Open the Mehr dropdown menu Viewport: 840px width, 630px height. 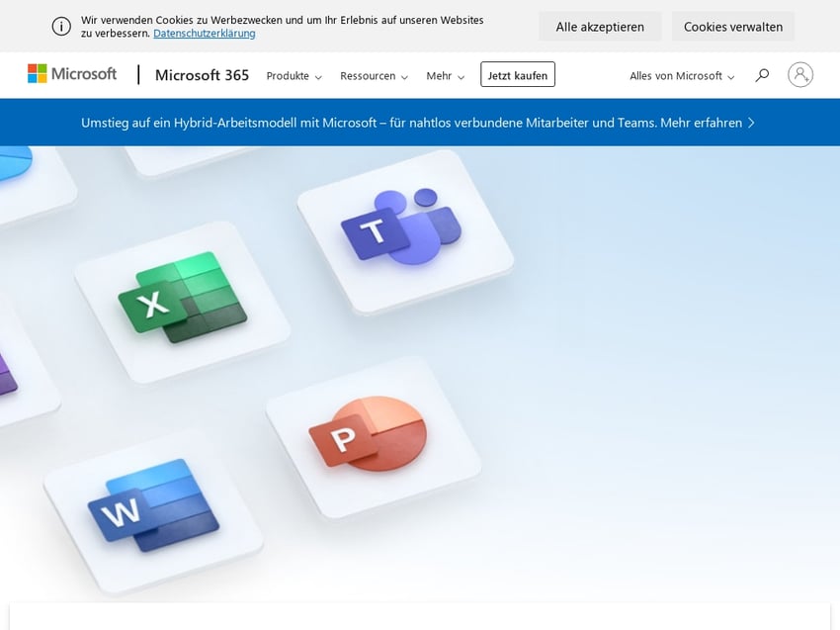pyautogui.click(x=445, y=76)
